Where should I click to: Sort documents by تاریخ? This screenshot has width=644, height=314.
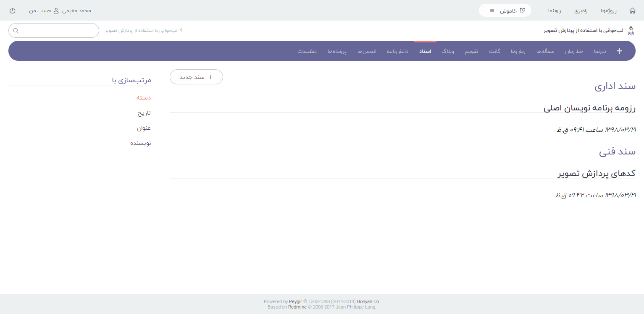pyautogui.click(x=145, y=113)
